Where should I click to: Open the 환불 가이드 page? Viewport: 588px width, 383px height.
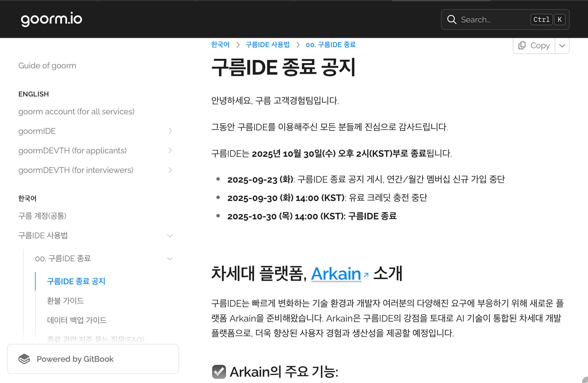(x=65, y=301)
